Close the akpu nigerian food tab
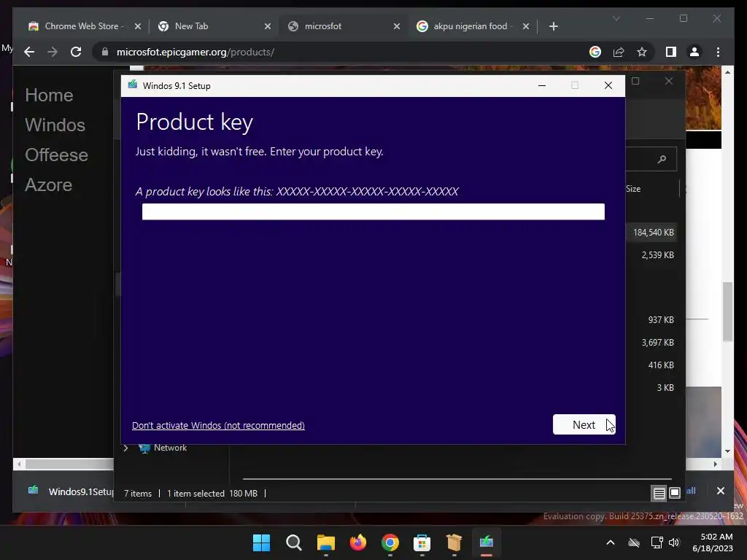 526,26
